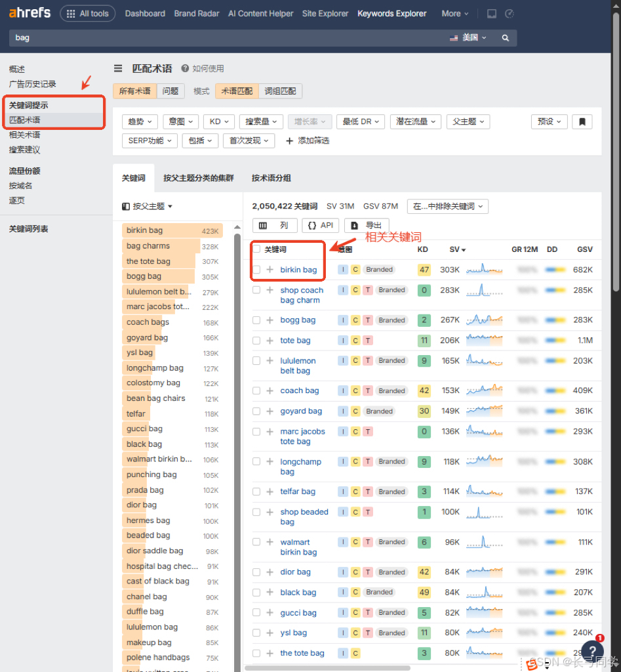This screenshot has width=621, height=672.
Task: Open Site Explorer in the top menu
Action: [325, 14]
